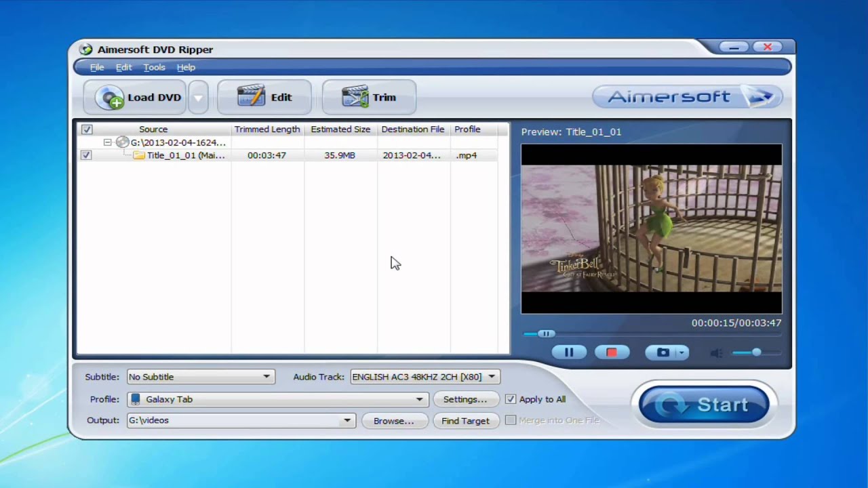Click the Galaxy Tab device icon in Profile
Viewport: 868px width, 488px height.
[x=136, y=399]
